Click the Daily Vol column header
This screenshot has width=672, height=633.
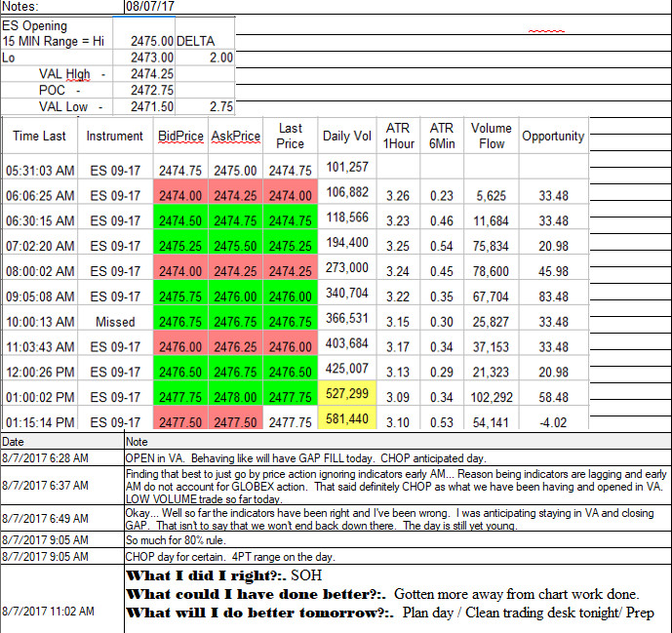tap(346, 136)
